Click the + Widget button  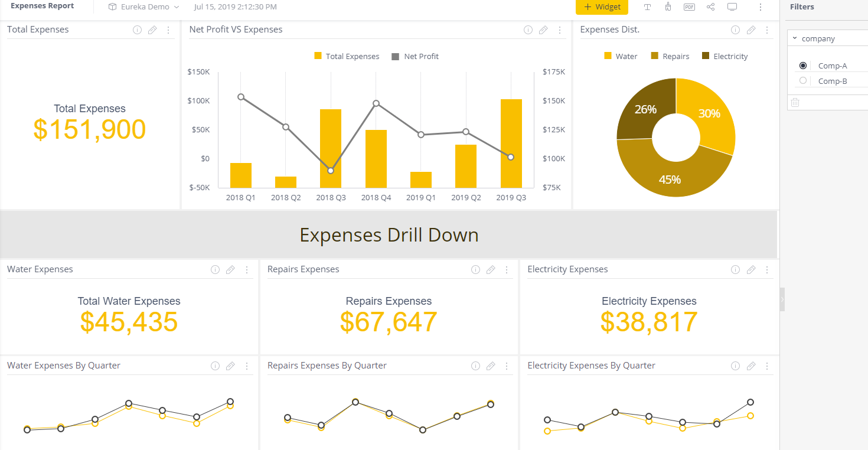tap(602, 7)
